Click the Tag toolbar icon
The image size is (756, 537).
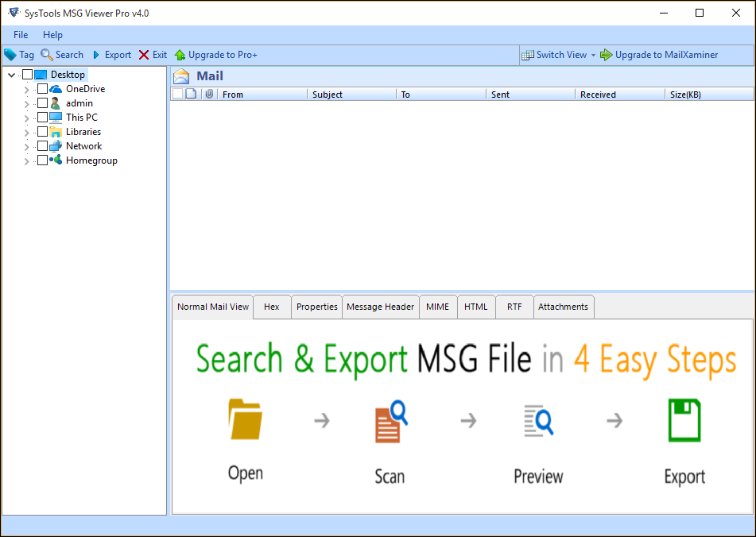(10, 55)
